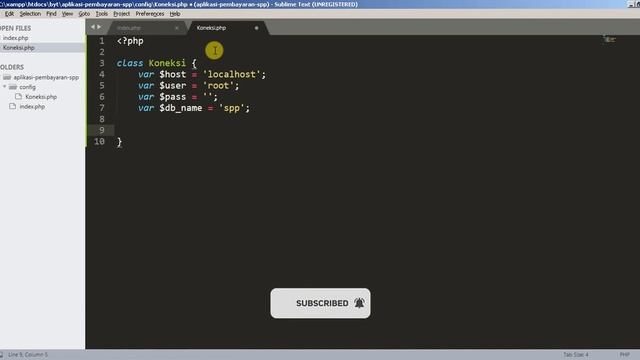Click the SUBSCRIBED button

pyautogui.click(x=320, y=303)
